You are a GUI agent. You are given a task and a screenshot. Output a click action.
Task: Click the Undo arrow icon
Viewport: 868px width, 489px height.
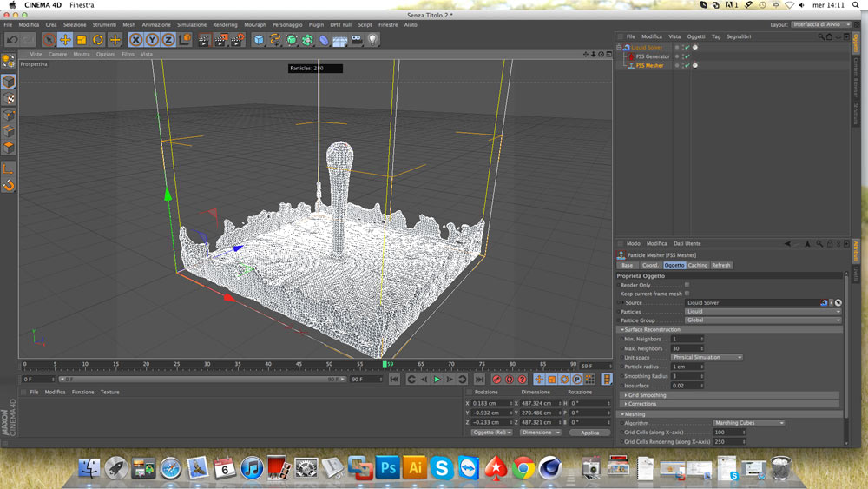[12, 40]
